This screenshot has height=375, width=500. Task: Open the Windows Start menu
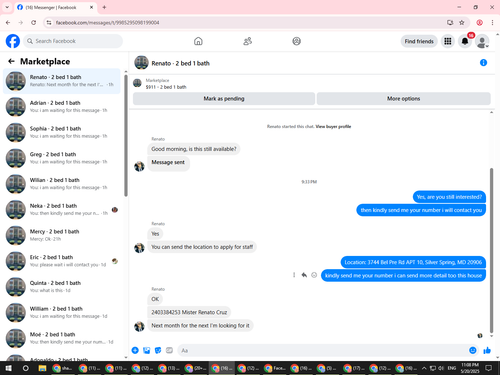coord(8,368)
